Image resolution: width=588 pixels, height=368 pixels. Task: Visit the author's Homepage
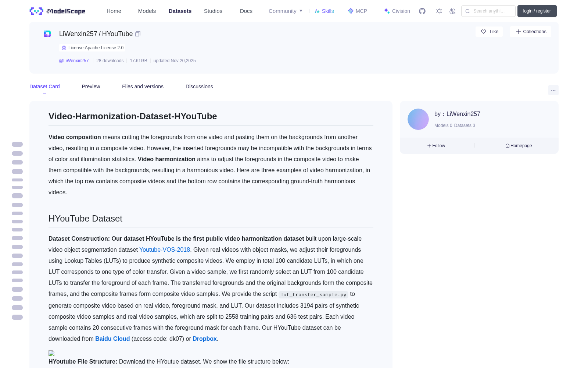point(519,146)
